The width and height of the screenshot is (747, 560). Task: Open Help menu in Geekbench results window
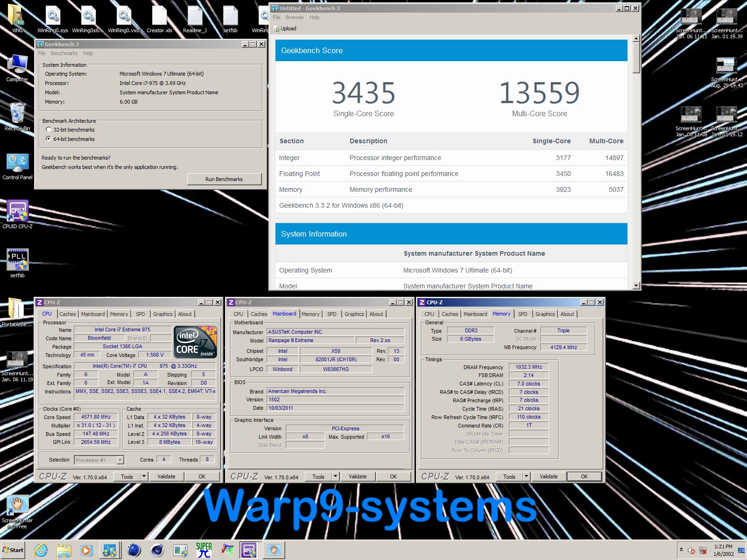coord(315,17)
